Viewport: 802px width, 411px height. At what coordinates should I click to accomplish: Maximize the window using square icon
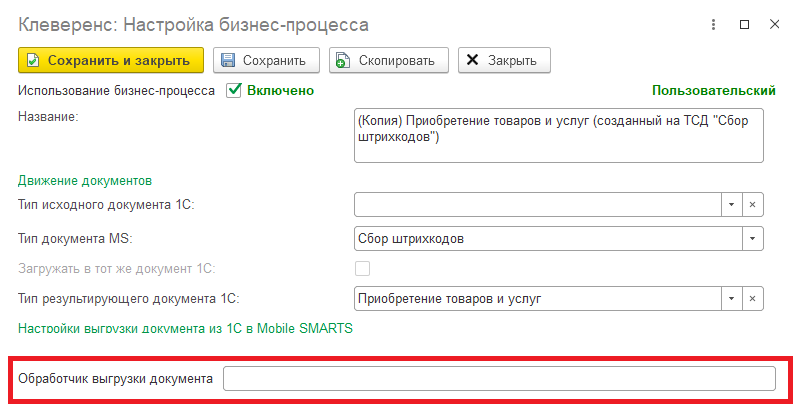point(745,25)
